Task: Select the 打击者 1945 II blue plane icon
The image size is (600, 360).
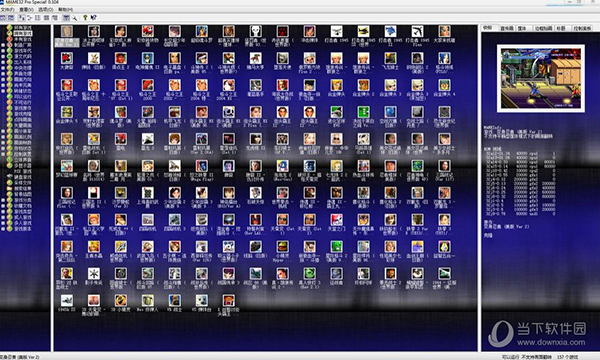Action: pos(390,31)
